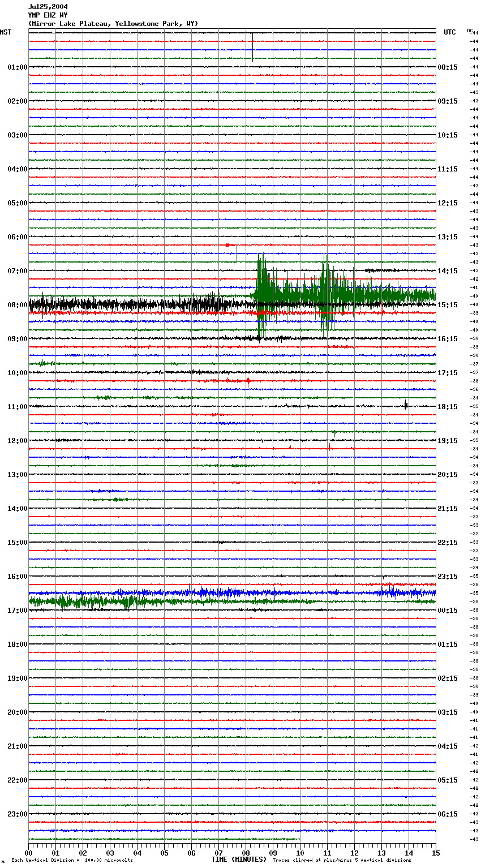
Task: Click minute 15 on the bottom axis
Action: [x=436, y=853]
